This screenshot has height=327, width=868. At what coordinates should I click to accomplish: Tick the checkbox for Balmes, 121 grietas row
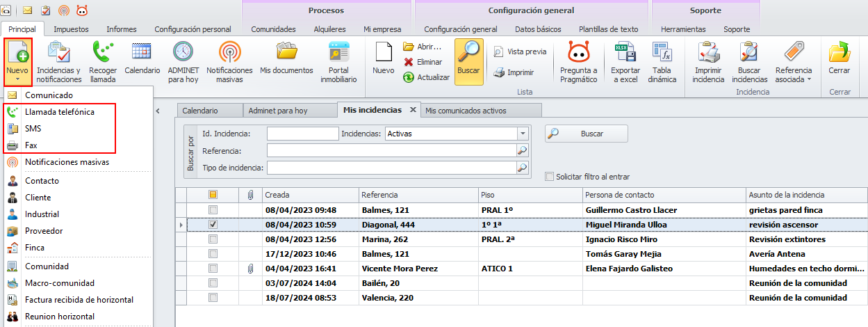(213, 210)
